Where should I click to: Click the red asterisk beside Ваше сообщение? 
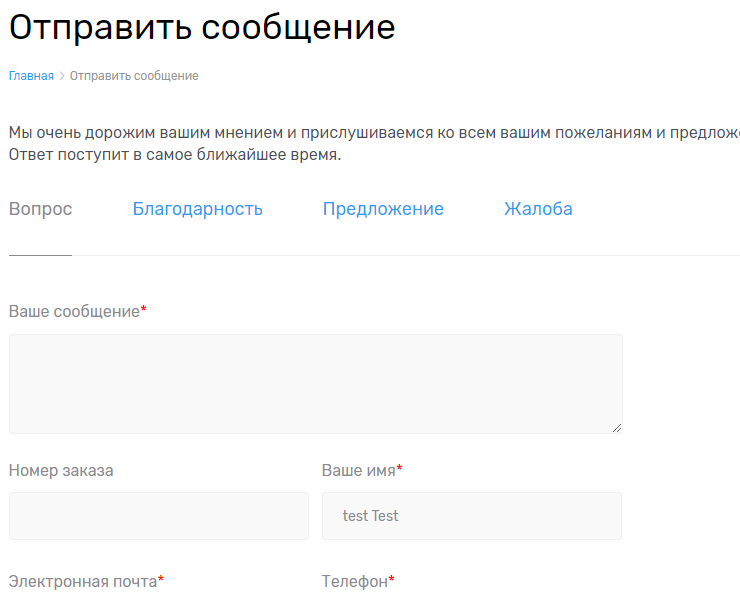(x=143, y=310)
